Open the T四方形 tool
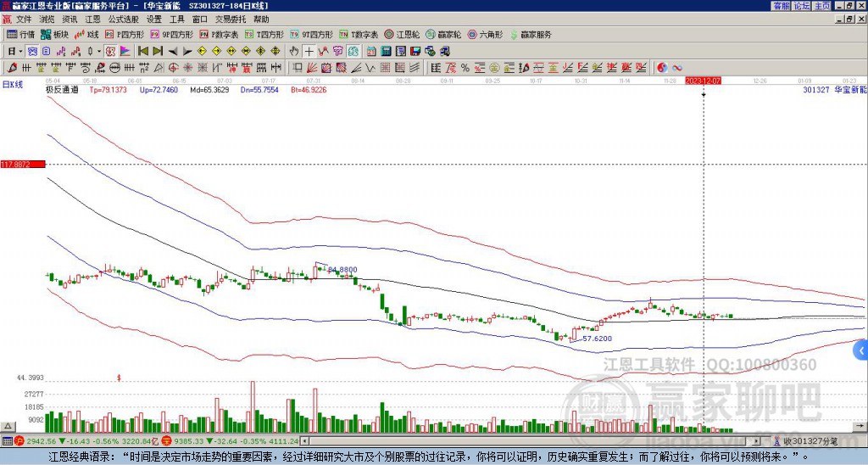 pos(264,34)
